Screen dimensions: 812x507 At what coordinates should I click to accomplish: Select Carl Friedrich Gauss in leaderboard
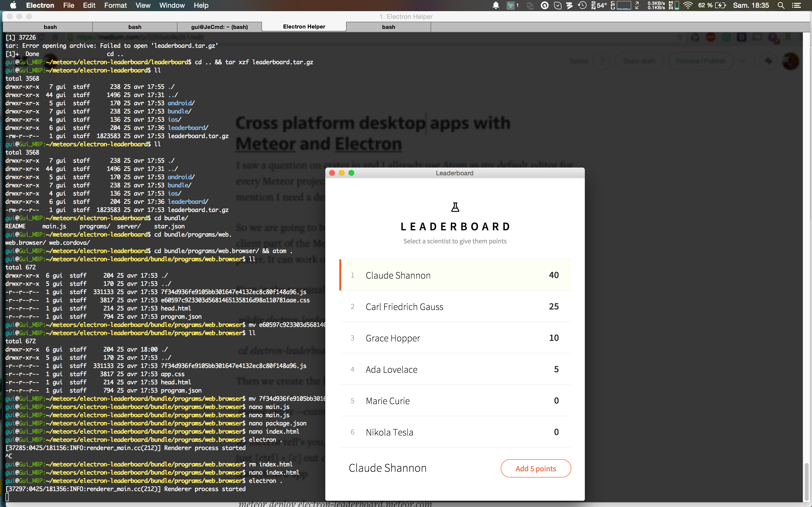coord(456,306)
